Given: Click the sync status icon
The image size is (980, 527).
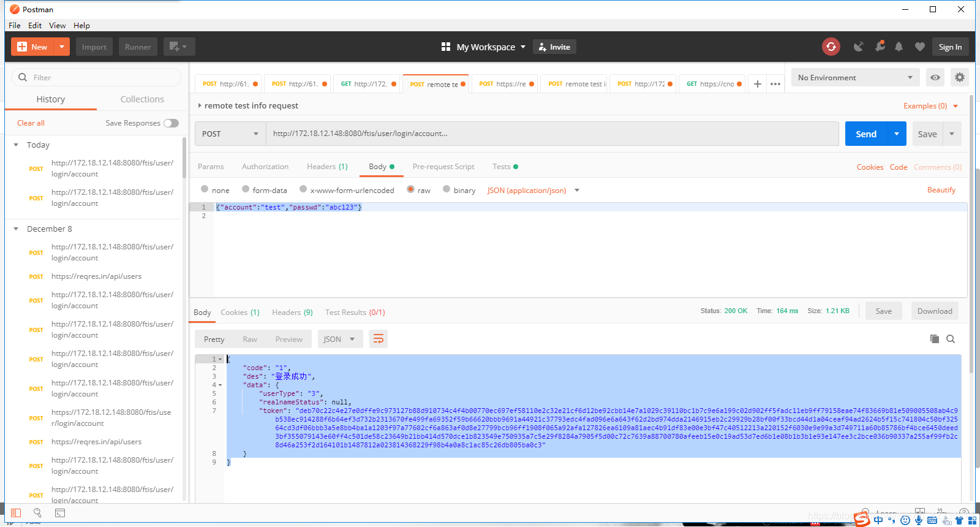Looking at the screenshot, I should pyautogui.click(x=831, y=47).
